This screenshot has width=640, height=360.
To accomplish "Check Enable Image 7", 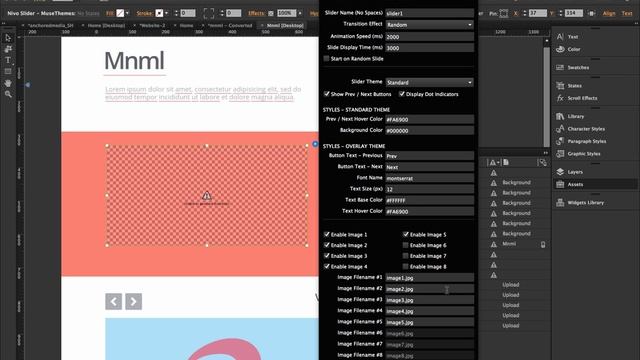I will pyautogui.click(x=406, y=256).
